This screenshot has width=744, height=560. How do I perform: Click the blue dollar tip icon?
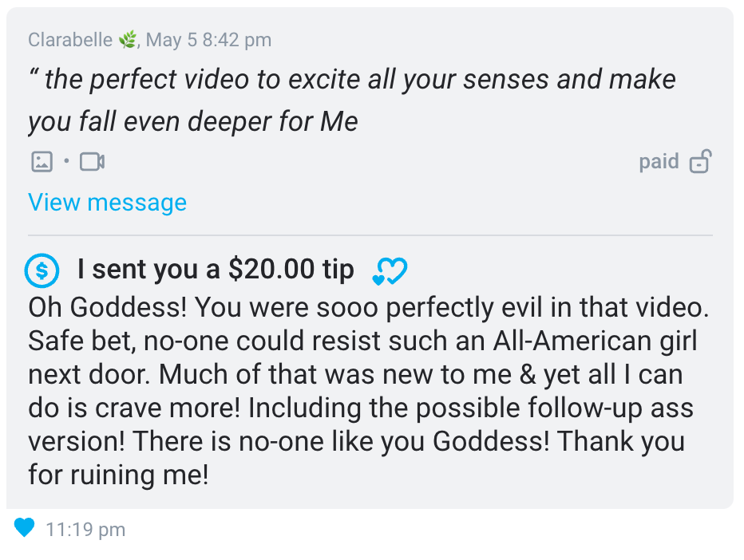pos(42,270)
